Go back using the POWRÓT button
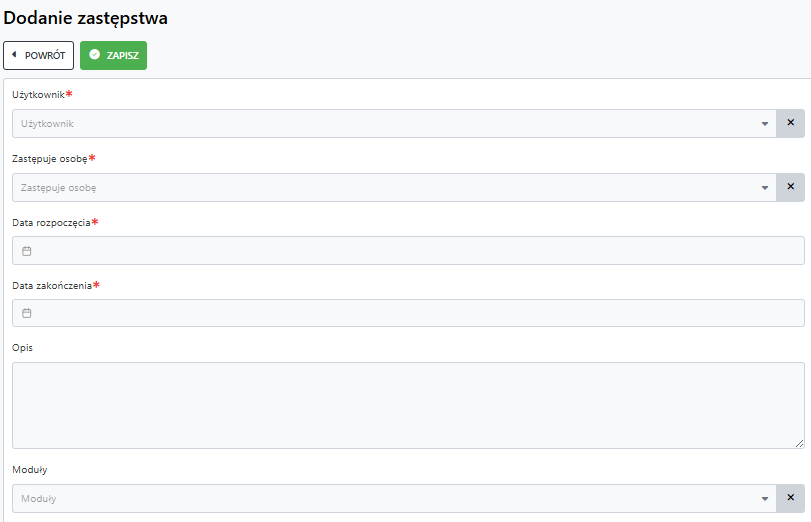Viewport: 811px width, 522px height. [x=38, y=55]
